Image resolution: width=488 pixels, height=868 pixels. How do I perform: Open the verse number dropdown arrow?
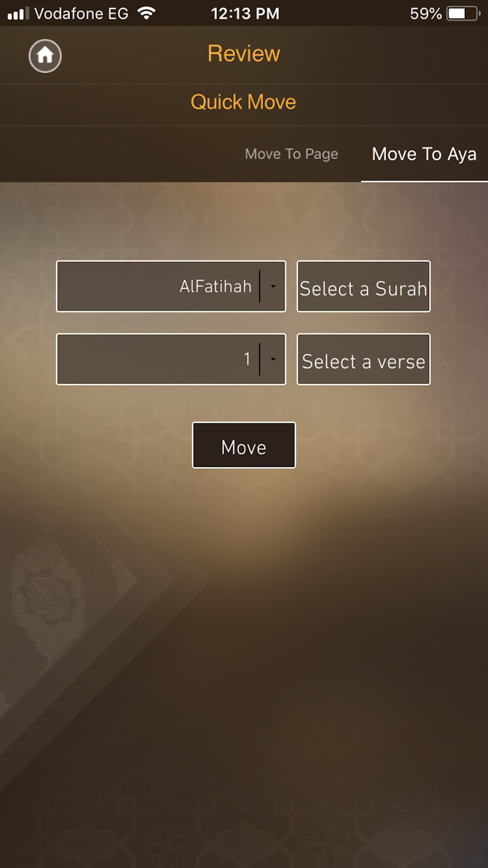pos(273,359)
